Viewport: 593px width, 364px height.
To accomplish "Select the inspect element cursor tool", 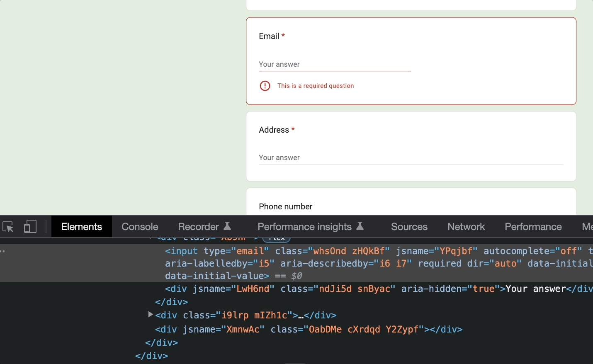I will tap(7, 226).
